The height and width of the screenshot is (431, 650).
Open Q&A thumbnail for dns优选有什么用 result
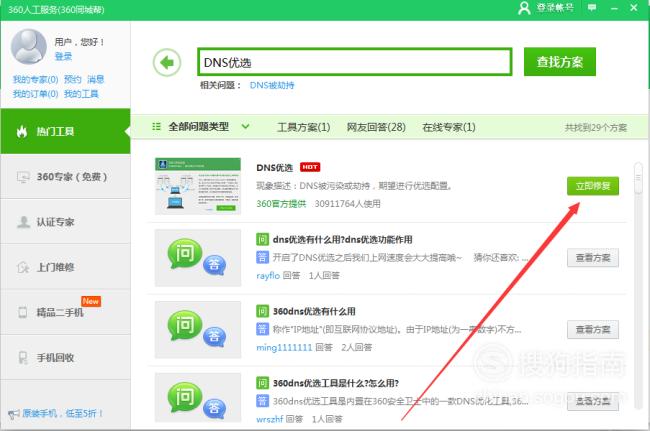click(x=198, y=258)
